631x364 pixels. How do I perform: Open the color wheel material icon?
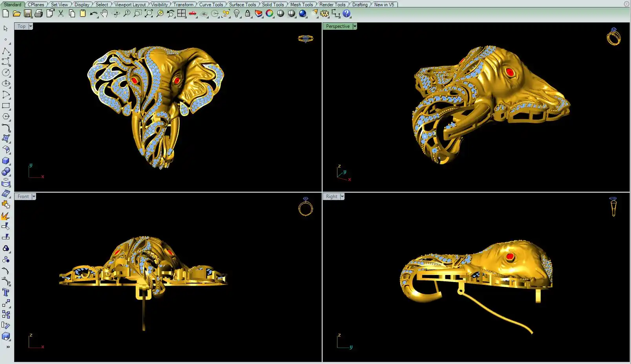[269, 14]
